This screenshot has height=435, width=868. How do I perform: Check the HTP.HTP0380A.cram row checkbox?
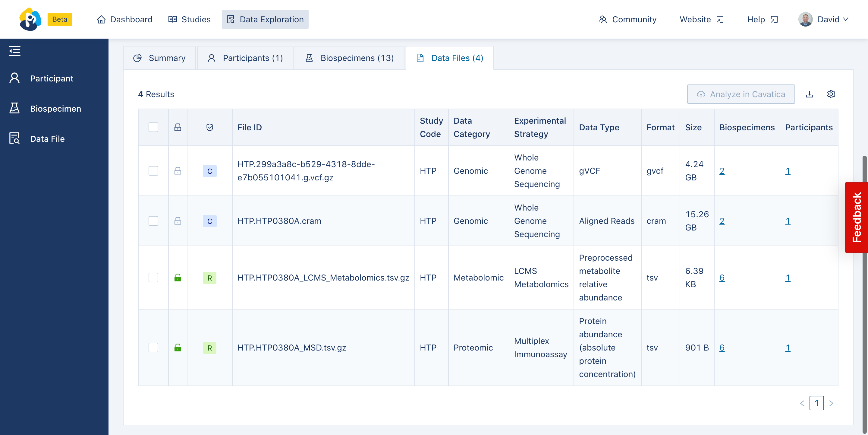tap(153, 221)
